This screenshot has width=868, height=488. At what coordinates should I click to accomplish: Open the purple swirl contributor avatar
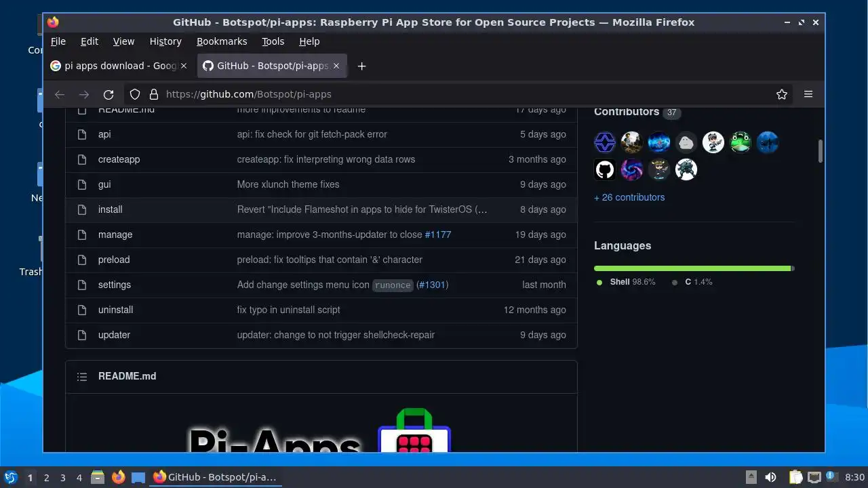pos(632,169)
